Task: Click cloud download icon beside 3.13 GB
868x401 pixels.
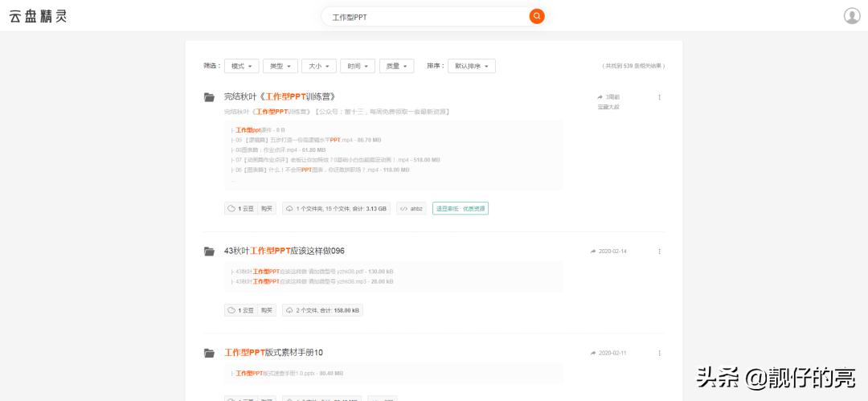Action: (x=289, y=208)
